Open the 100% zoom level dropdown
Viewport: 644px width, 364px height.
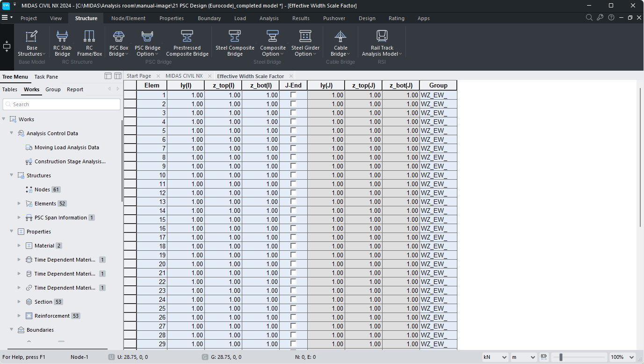[x=622, y=357]
